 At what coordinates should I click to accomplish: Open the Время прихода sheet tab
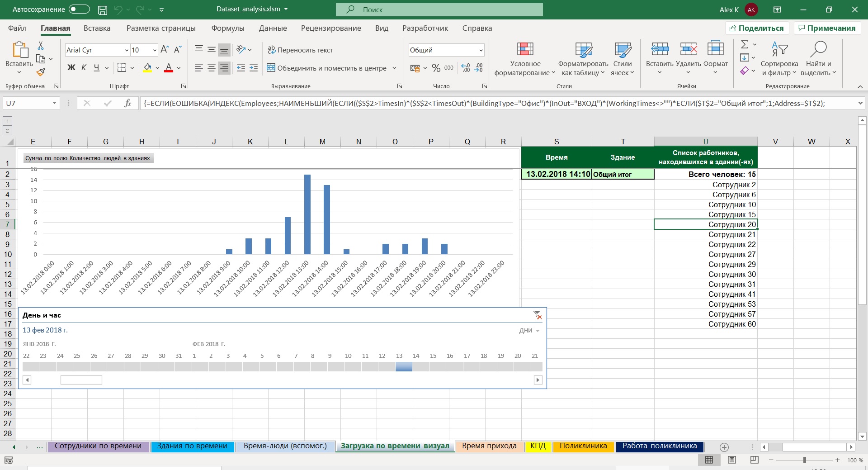click(489, 446)
